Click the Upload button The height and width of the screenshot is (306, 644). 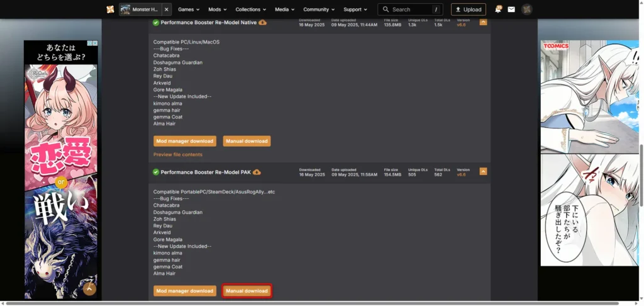click(468, 9)
